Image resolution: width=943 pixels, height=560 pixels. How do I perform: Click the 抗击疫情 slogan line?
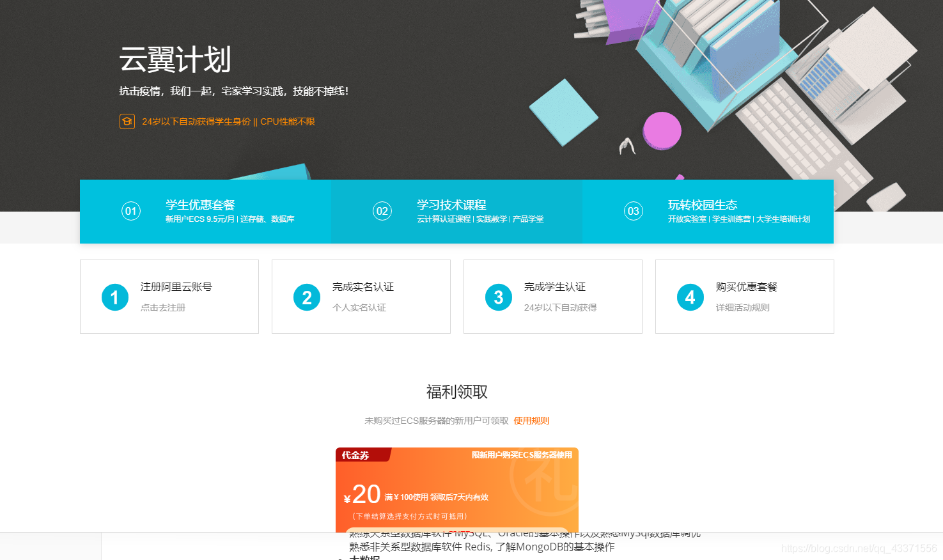tap(234, 91)
